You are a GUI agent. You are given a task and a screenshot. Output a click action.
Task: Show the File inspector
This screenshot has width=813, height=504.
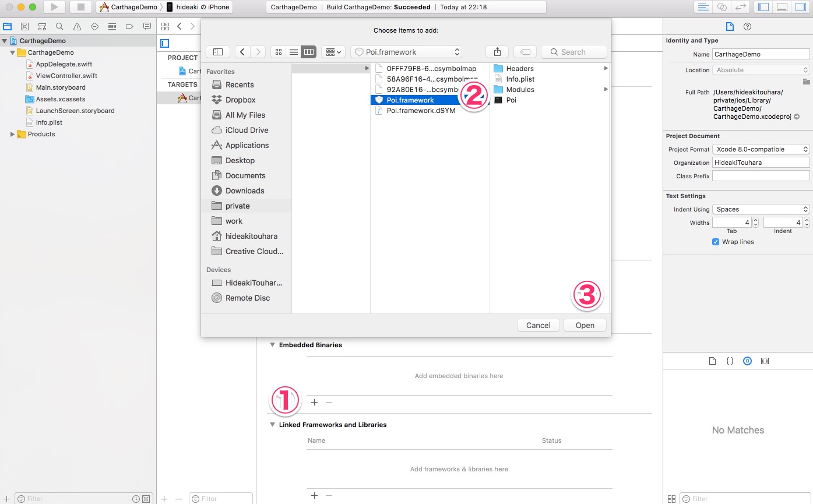point(729,26)
